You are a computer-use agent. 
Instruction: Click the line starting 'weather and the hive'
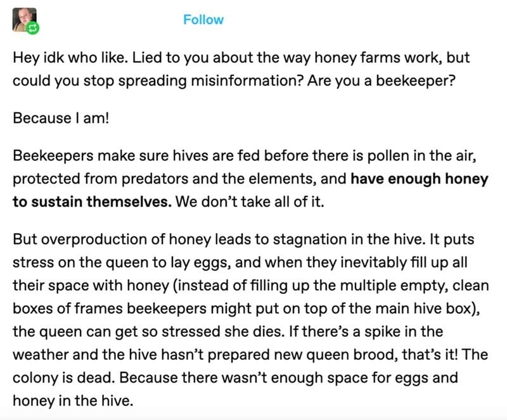pyautogui.click(x=250, y=355)
